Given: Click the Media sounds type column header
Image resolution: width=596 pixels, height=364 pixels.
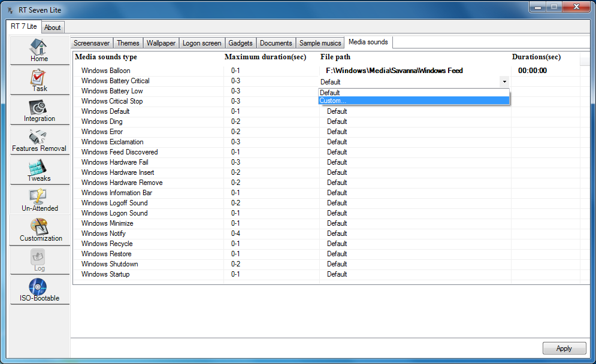Looking at the screenshot, I should [106, 57].
